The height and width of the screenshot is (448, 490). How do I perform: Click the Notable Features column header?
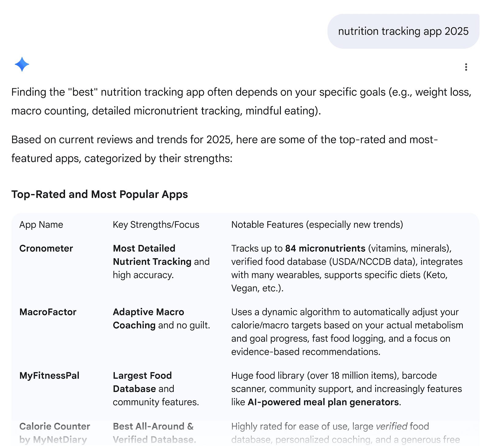tap(318, 225)
